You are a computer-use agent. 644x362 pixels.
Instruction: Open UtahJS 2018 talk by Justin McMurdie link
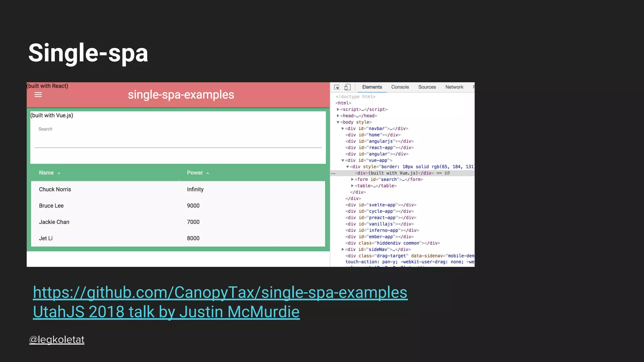(166, 312)
